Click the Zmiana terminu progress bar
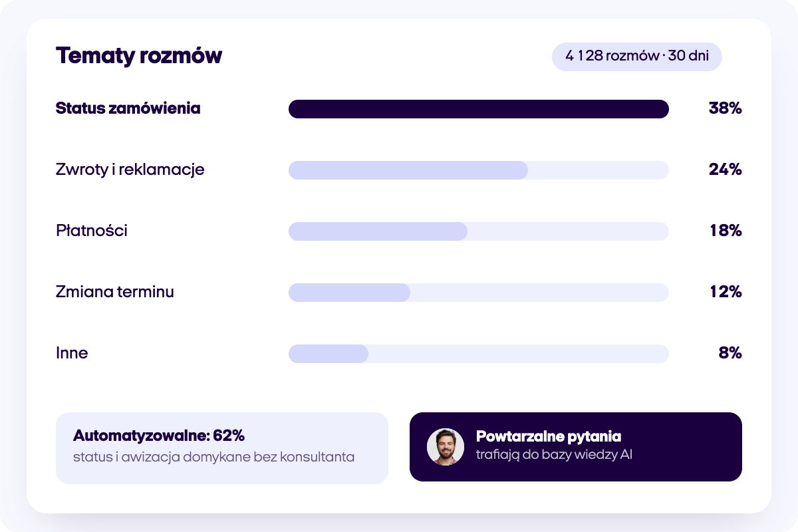The height and width of the screenshot is (532, 798). 479,293
